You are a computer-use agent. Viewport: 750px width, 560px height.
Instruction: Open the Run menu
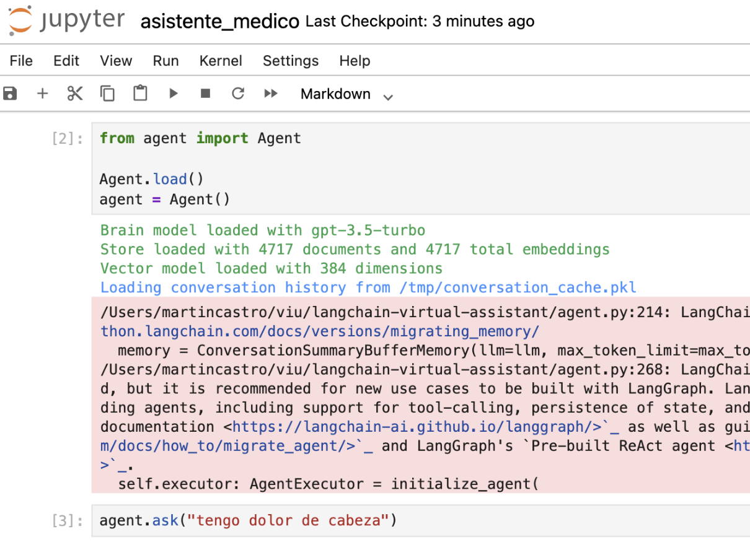(165, 61)
